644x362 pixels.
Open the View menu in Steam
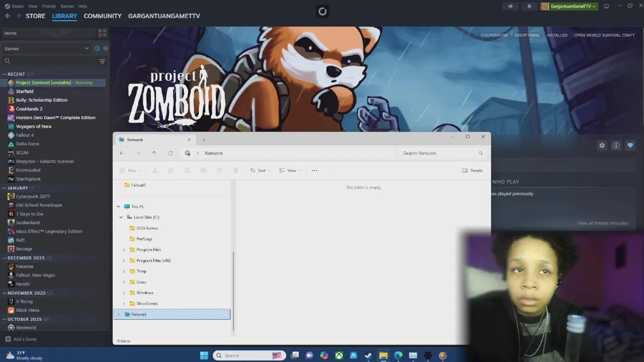[x=33, y=6]
